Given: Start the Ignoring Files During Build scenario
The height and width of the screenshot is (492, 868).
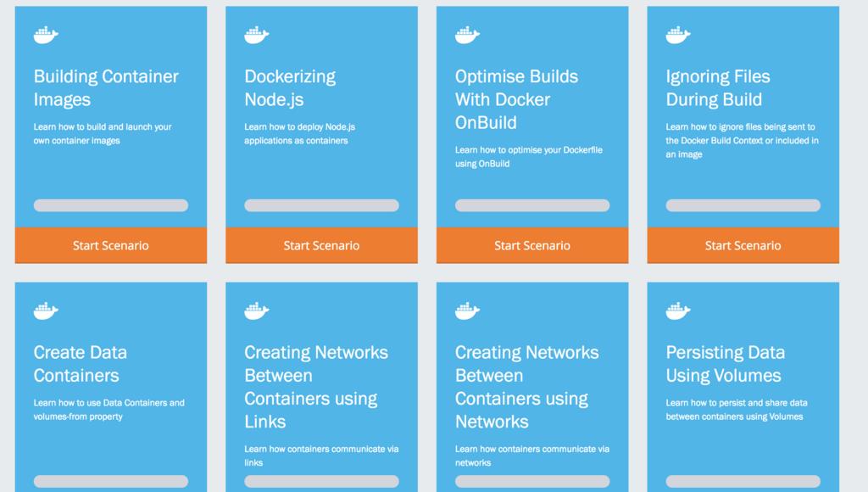Looking at the screenshot, I should 743,245.
